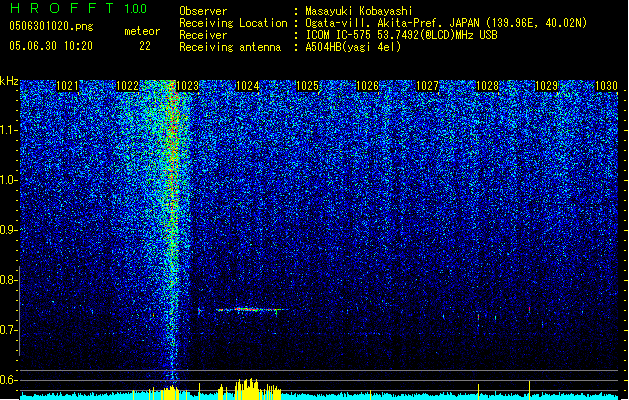The width and height of the screenshot is (629, 400).
Task: Click the kHz axis unit label
Action: point(9,81)
